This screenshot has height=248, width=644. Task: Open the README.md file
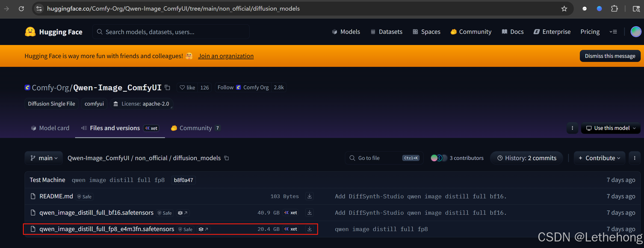[56, 196]
